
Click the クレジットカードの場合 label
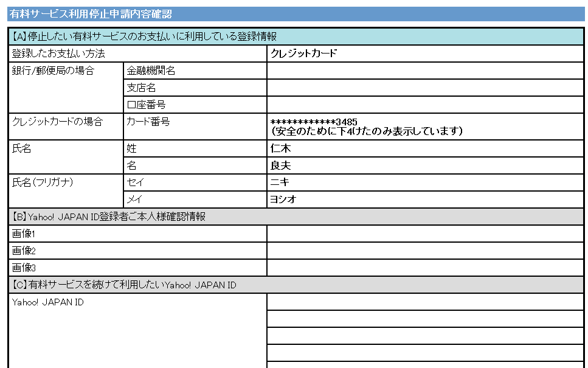57,122
